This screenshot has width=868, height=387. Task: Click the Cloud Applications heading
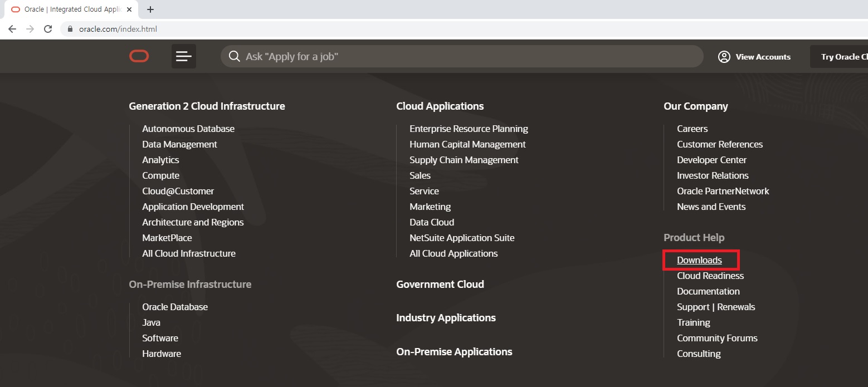(x=440, y=106)
